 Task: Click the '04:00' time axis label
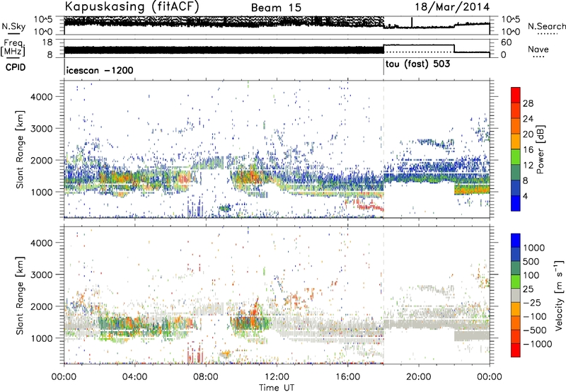click(x=134, y=377)
